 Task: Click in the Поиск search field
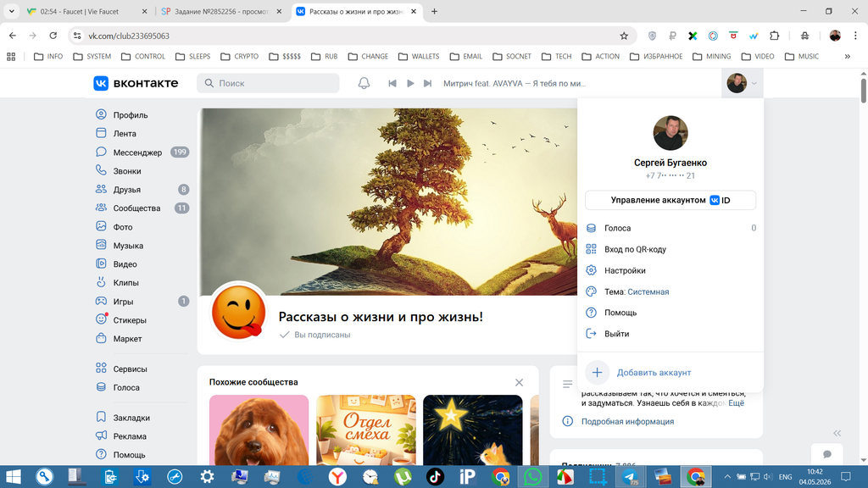click(268, 83)
